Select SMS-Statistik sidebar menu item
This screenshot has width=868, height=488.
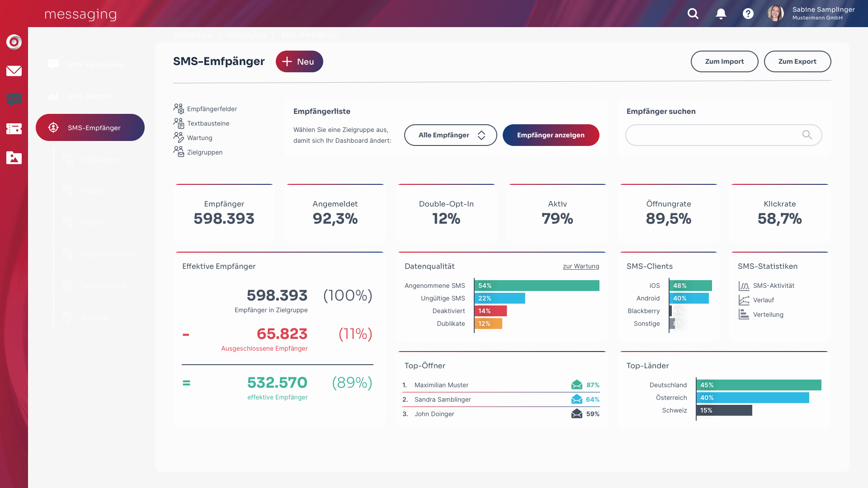[90, 96]
